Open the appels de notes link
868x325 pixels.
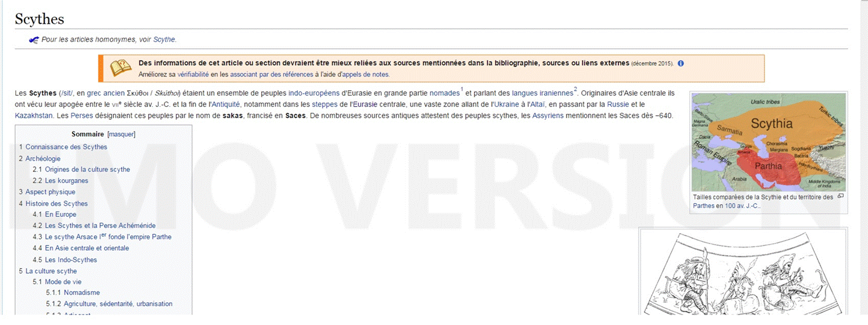[x=365, y=74]
